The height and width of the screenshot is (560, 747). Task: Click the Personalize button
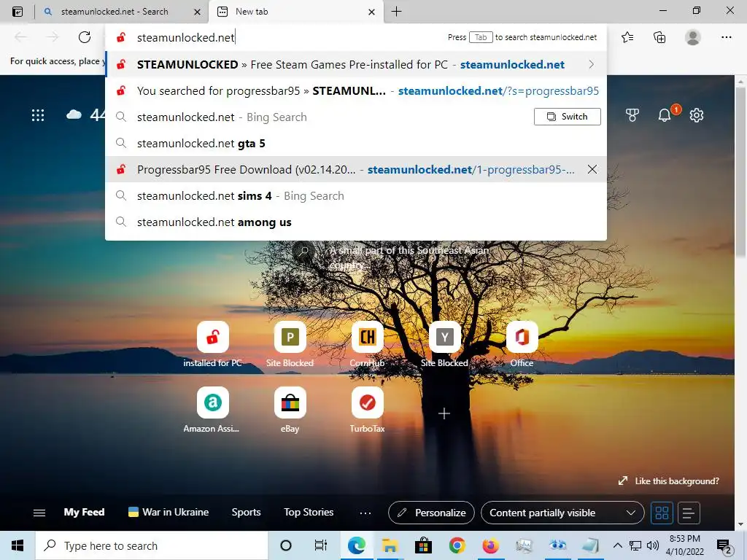pyautogui.click(x=431, y=513)
